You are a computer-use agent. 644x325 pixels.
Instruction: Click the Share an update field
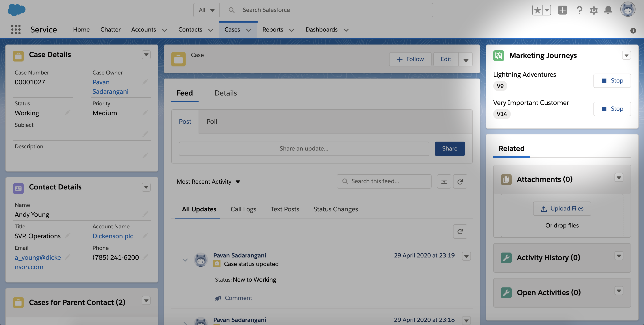[x=304, y=149]
